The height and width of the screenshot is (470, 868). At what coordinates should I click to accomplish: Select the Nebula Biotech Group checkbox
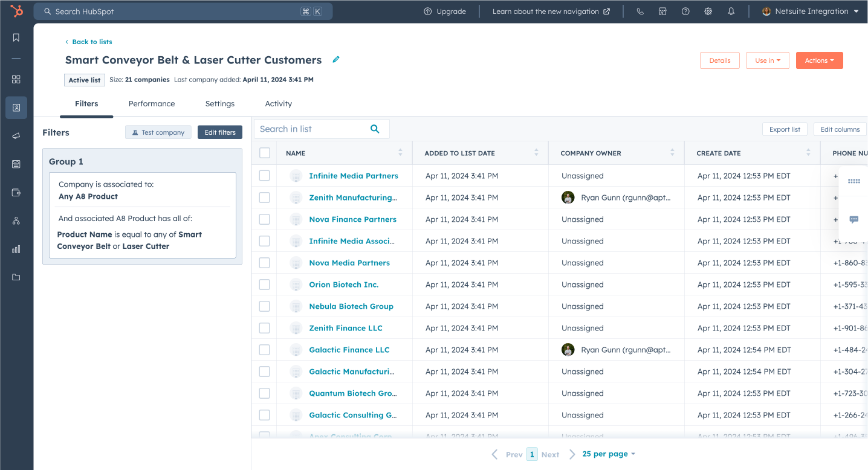pos(265,306)
